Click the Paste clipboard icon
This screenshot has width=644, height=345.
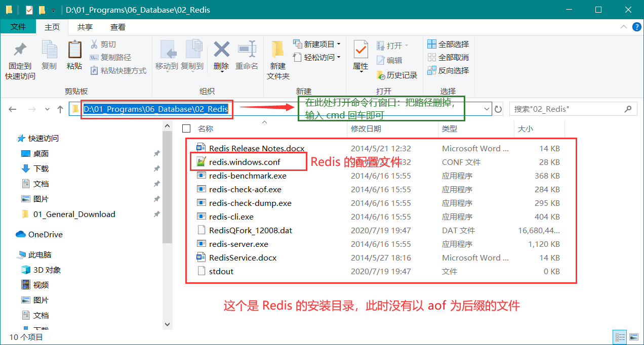[74, 51]
